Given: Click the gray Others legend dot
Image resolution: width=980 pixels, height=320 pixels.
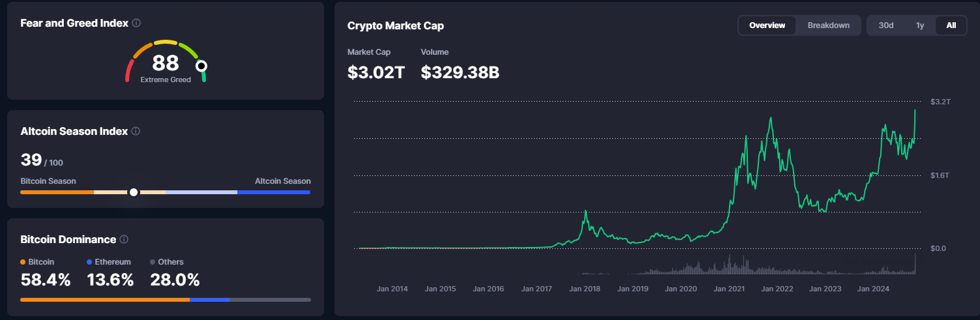Looking at the screenshot, I should 153,262.
